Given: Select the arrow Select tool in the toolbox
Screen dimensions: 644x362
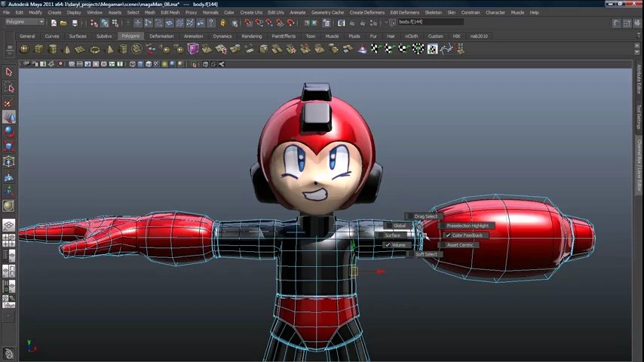Looking at the screenshot, I should coord(8,72).
